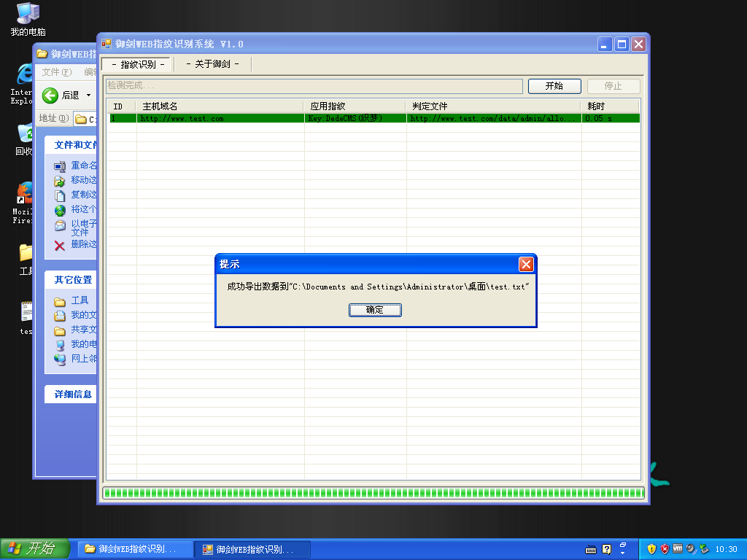Select the http://www.test.com host cell

pos(220,118)
